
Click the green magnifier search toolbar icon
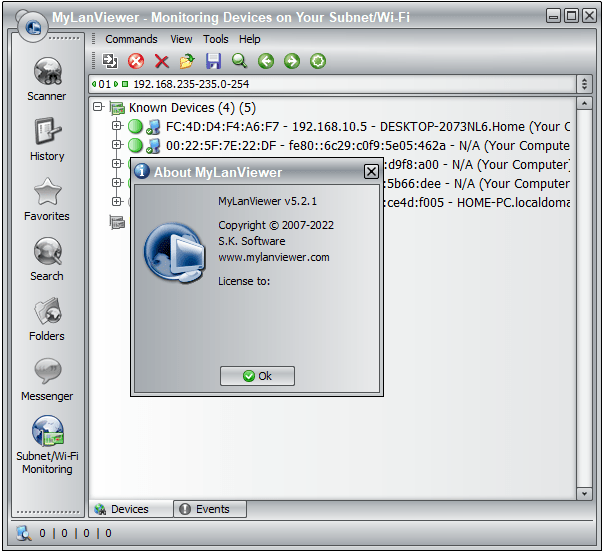pos(240,61)
